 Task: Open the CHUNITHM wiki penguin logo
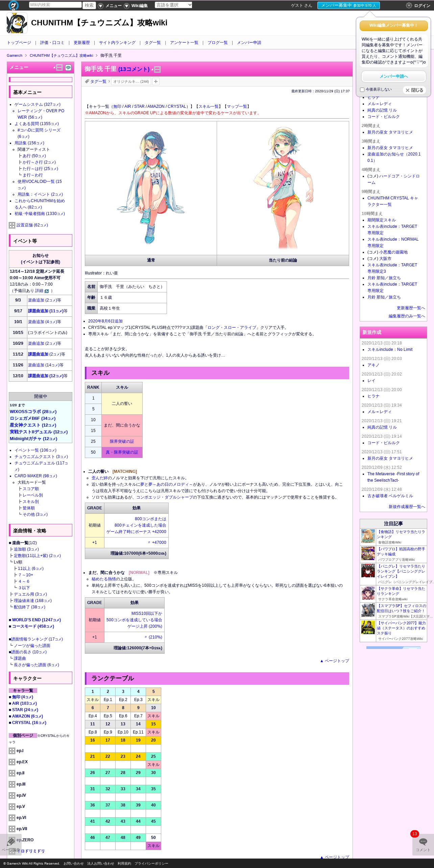(x=17, y=23)
